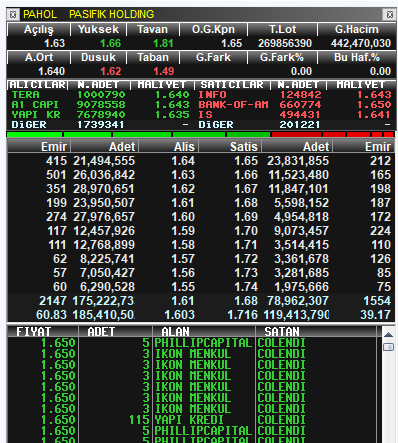Viewport: 398px width, 443px height.
Task: Select the Açılış column header
Action: click(x=39, y=30)
